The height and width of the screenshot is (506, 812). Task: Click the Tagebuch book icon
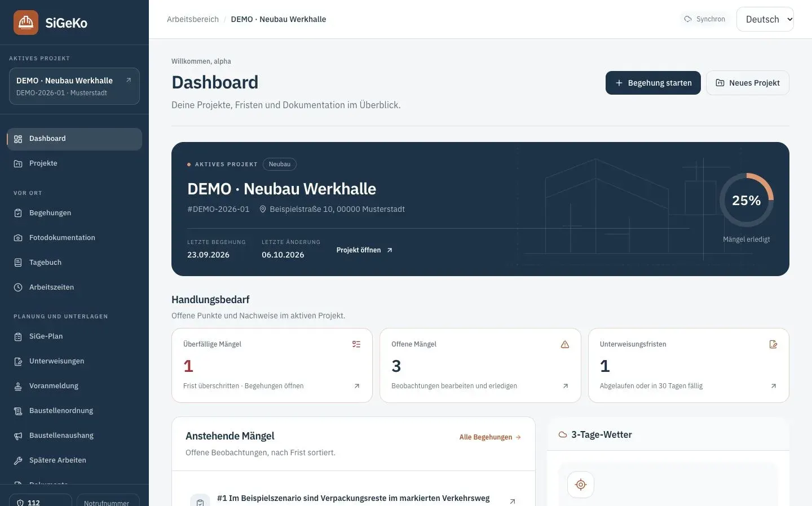[x=18, y=263]
